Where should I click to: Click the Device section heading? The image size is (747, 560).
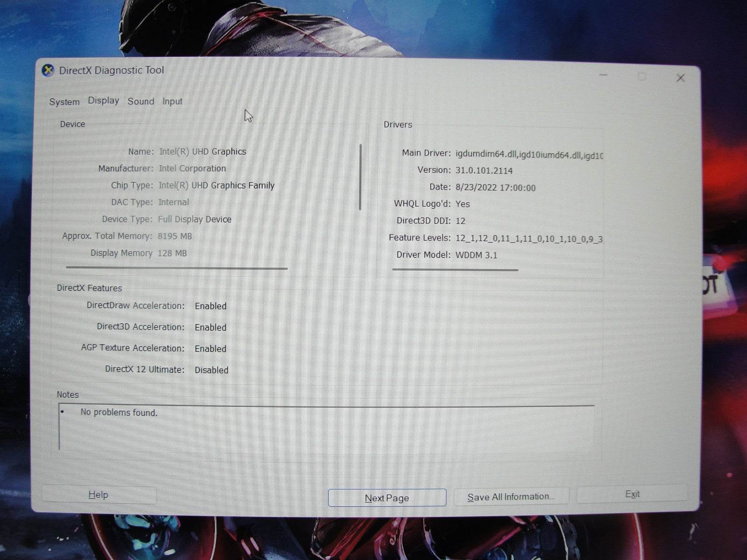coord(72,124)
